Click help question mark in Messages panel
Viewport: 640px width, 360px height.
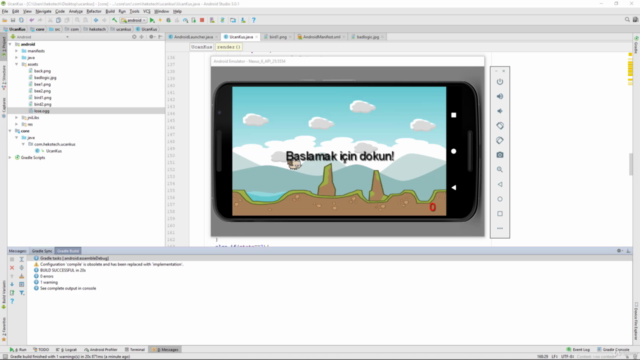12,301
